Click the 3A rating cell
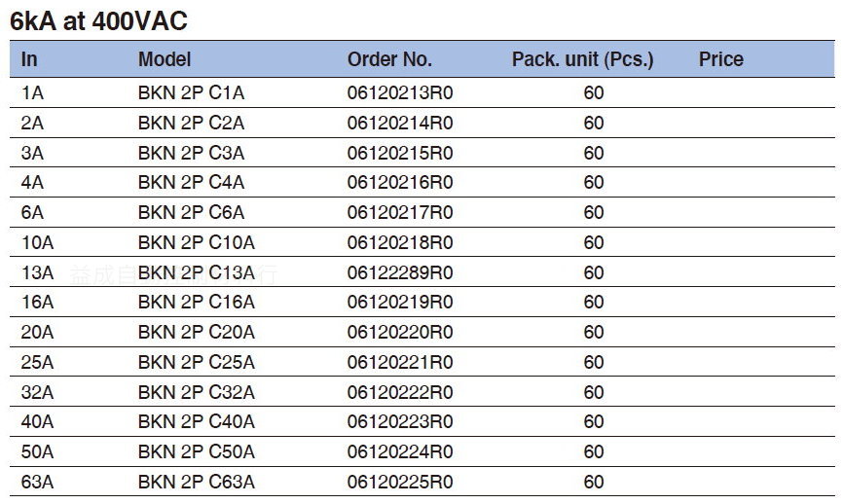The height and width of the screenshot is (504, 843). point(32,153)
